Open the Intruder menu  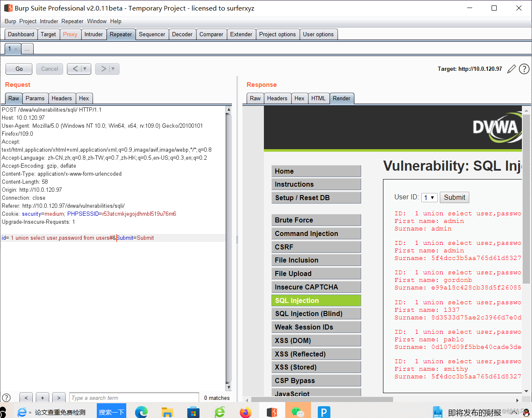49,21
